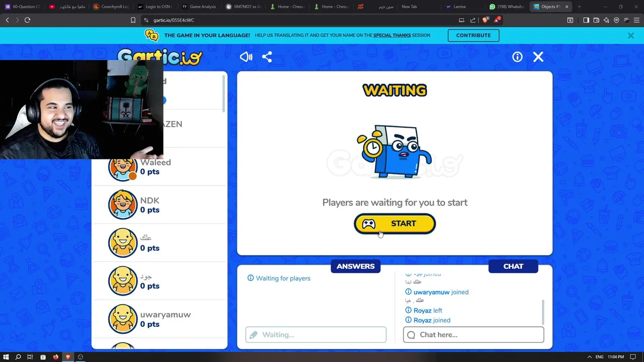
Task: Switch to the WhatsApp tab
Action: 507,7
